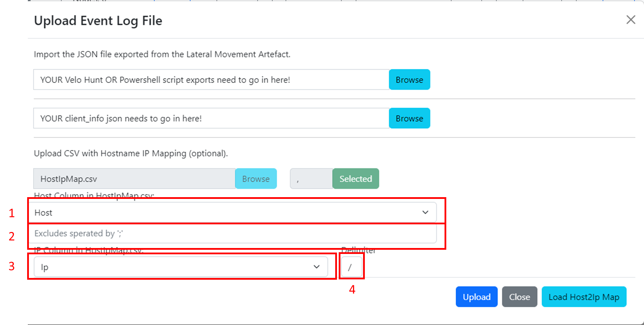Click the Upload Event Log File title
644x325 pixels.
click(x=98, y=21)
